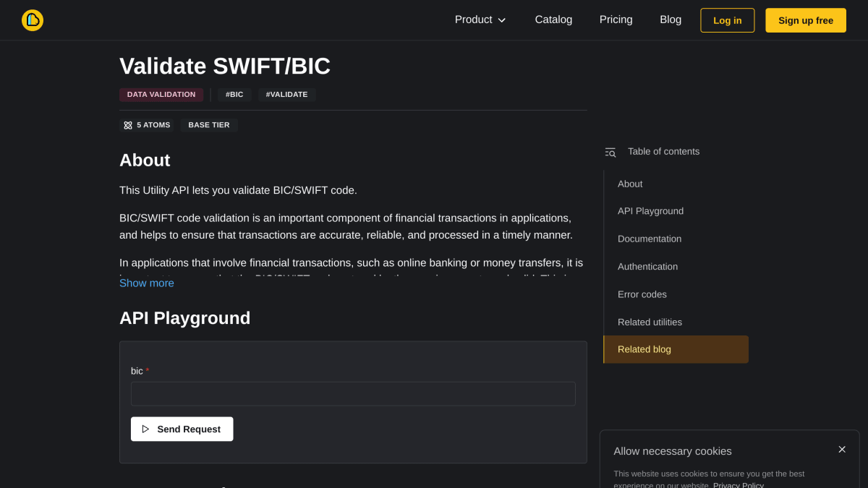Jump to Documentation section in contents
This screenshot has height=488, width=868.
pyautogui.click(x=650, y=239)
